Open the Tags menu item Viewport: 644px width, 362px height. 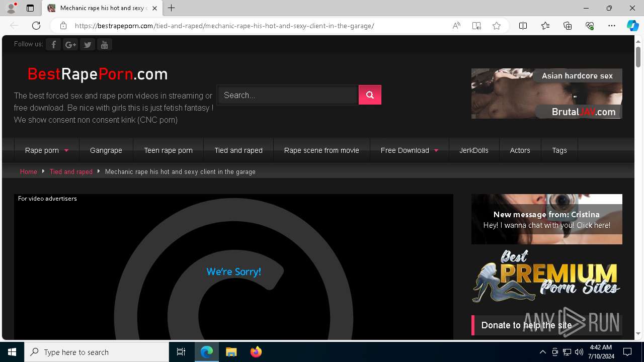pos(559,150)
